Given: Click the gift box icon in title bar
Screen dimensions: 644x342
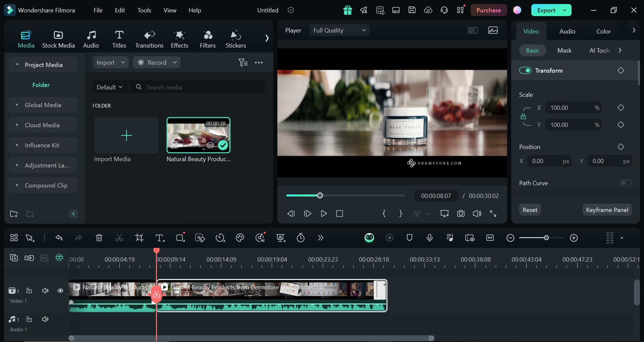Looking at the screenshot, I should 348,10.
